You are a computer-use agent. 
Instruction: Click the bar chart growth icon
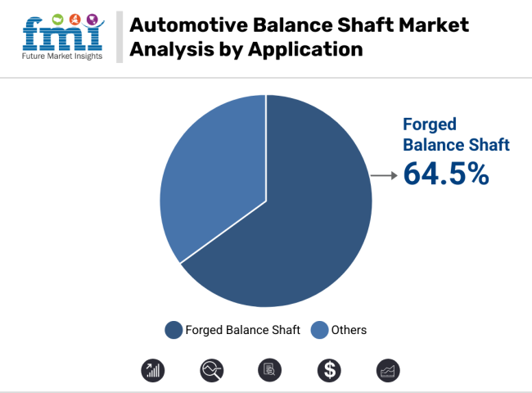click(x=153, y=370)
